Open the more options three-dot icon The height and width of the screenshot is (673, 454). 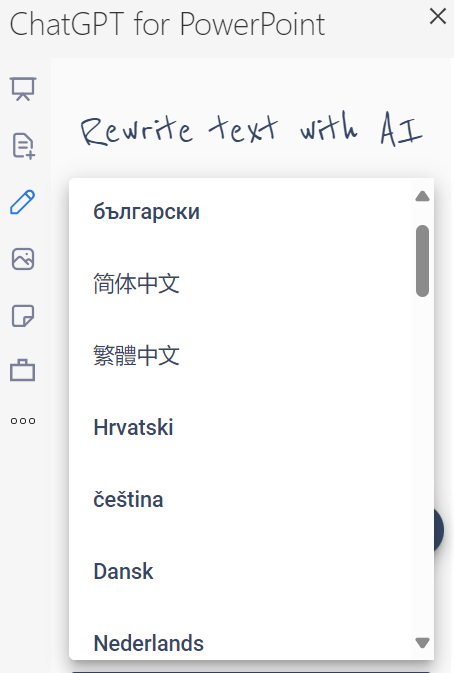23,421
